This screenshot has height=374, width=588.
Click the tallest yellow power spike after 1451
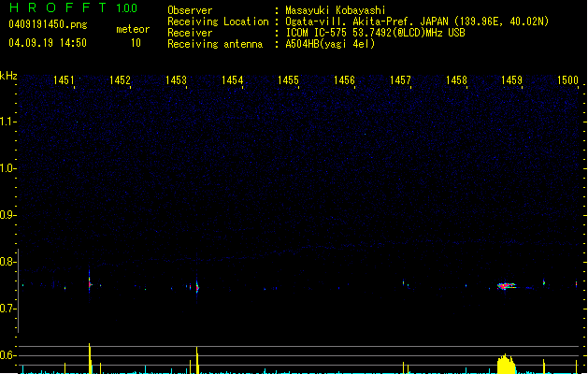[x=90, y=358]
